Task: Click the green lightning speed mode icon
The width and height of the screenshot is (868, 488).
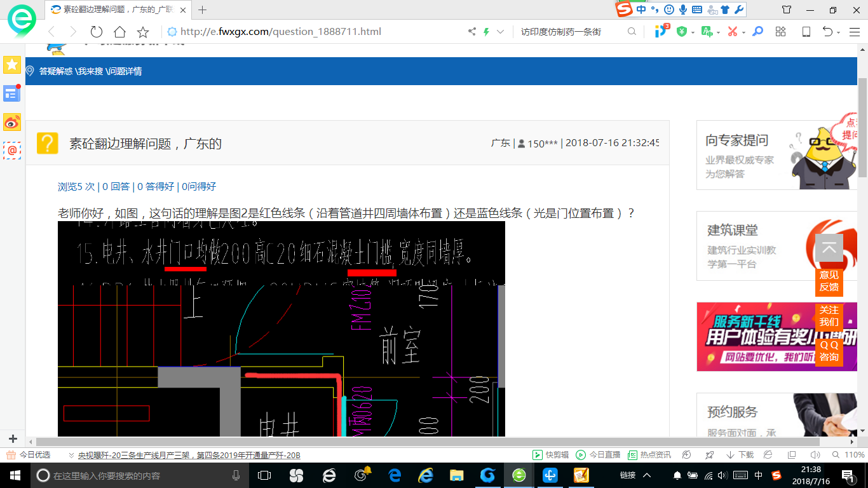Action: [487, 32]
